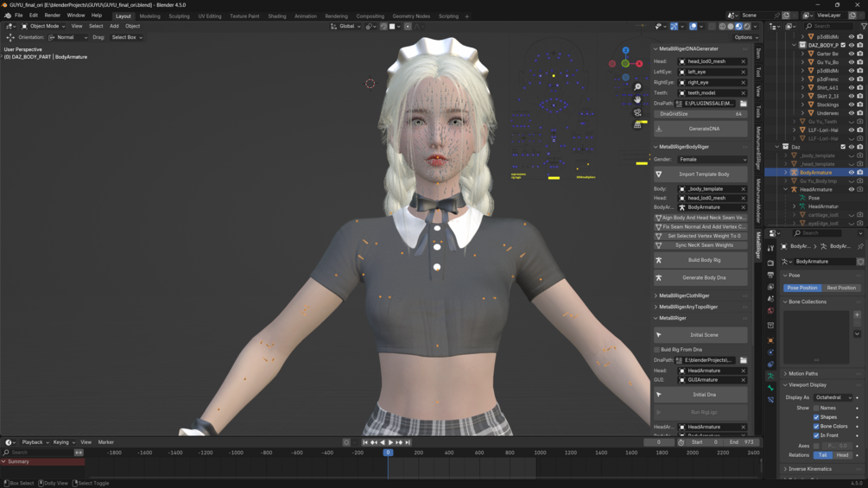Click the GenerateDNA button

click(x=700, y=129)
